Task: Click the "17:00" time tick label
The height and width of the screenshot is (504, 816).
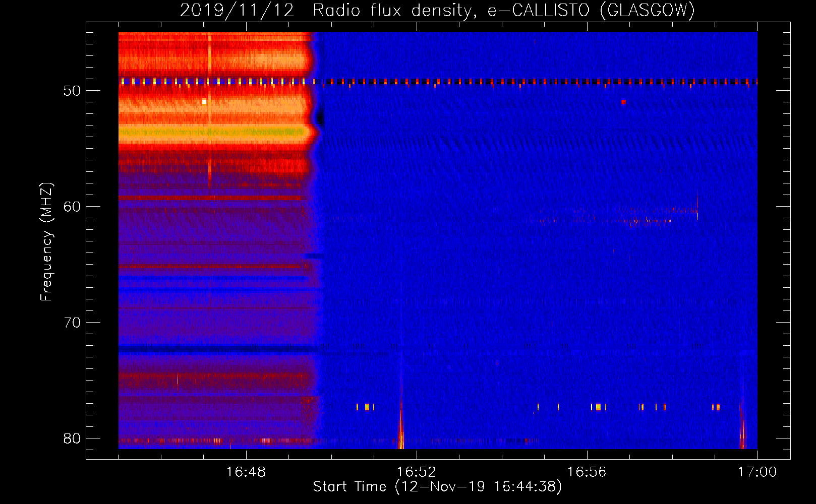Action: [757, 472]
